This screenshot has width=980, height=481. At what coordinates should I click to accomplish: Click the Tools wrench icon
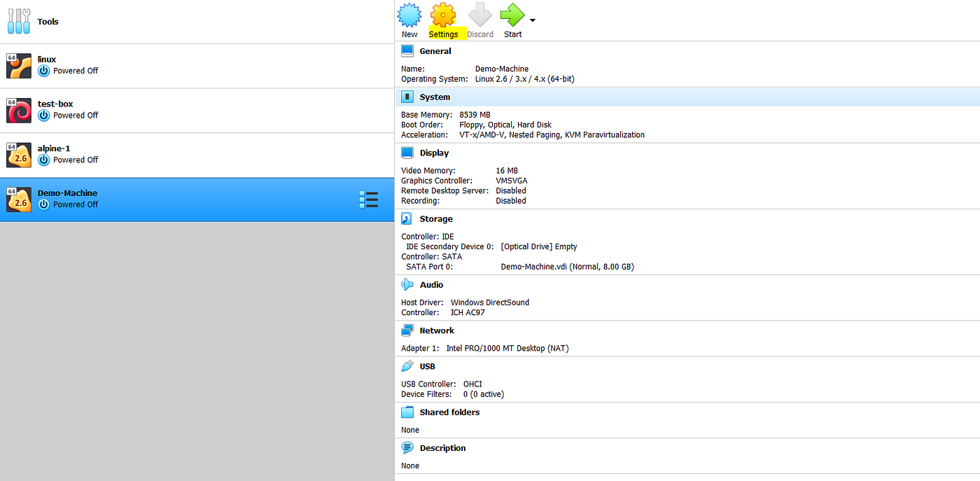click(19, 22)
